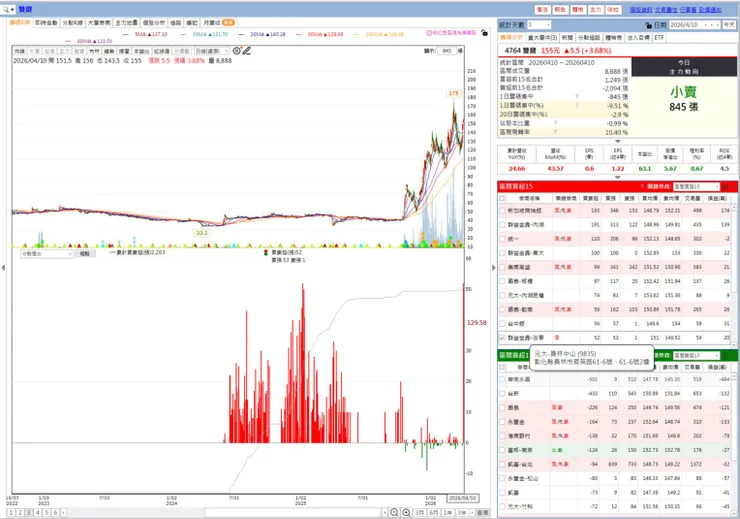The image size is (740, 519).
Task: Tick the checkbox for 新加坡商瑞銀
Action: [x=502, y=210]
